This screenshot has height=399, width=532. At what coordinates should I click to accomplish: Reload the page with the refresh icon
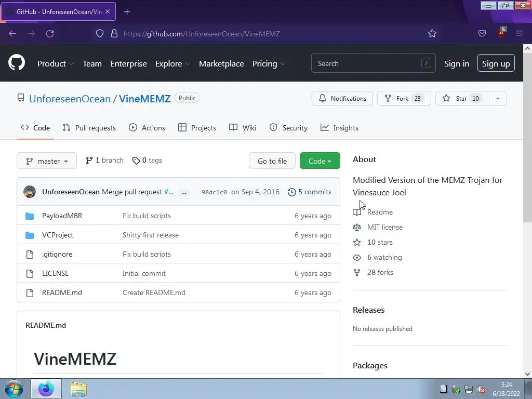(x=50, y=34)
